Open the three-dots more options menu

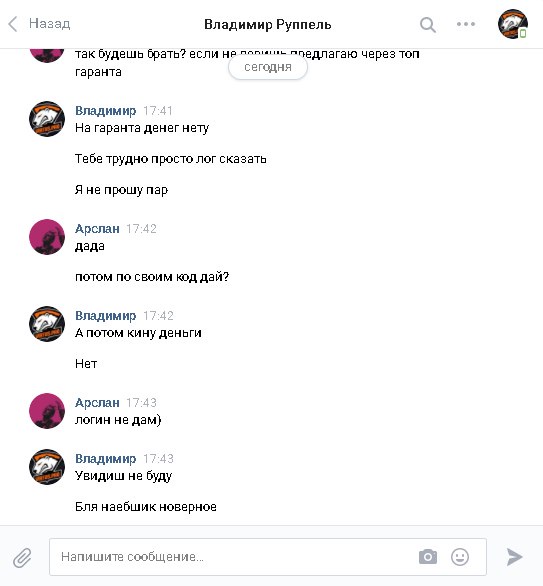pos(466,24)
